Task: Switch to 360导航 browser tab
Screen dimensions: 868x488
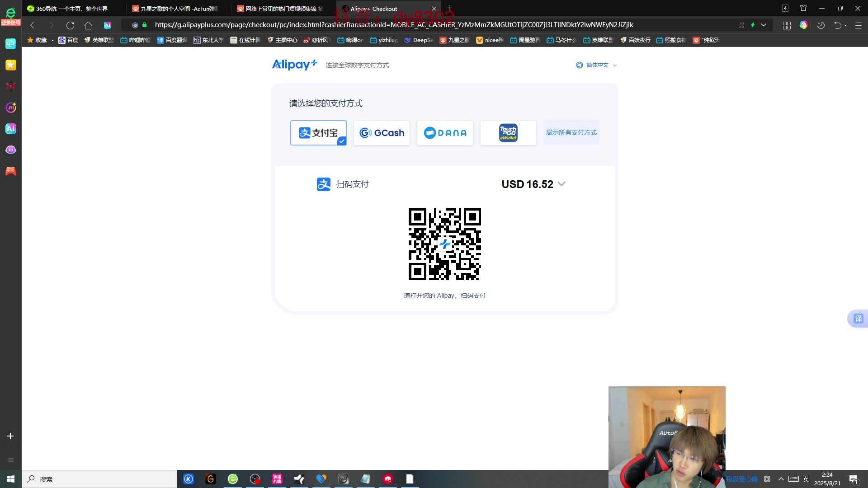Action: (71, 9)
